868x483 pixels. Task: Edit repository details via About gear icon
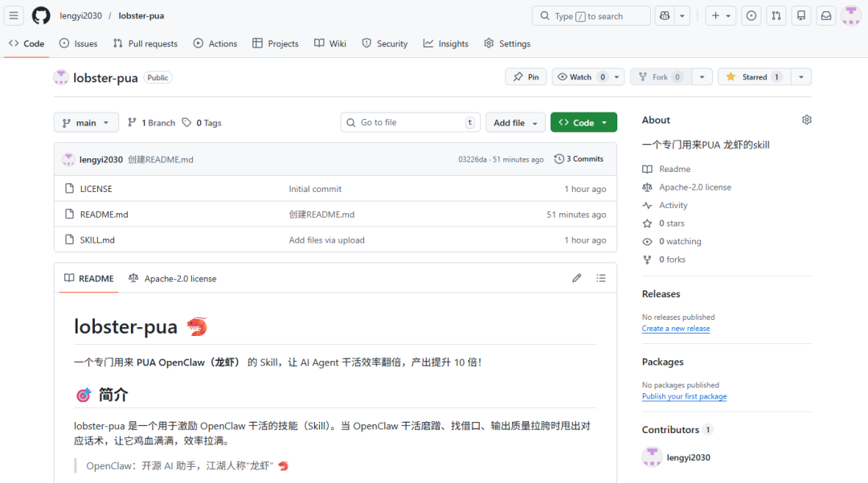806,120
